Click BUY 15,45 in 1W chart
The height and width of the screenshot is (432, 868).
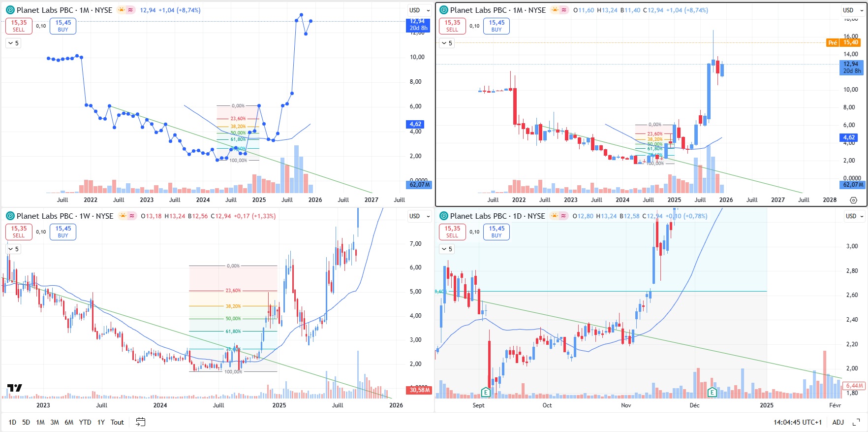click(x=63, y=232)
